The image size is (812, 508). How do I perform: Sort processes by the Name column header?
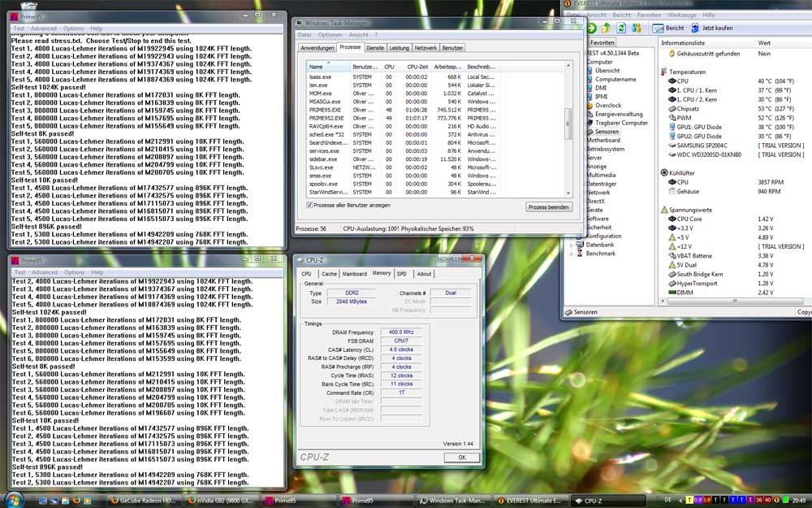coord(328,67)
